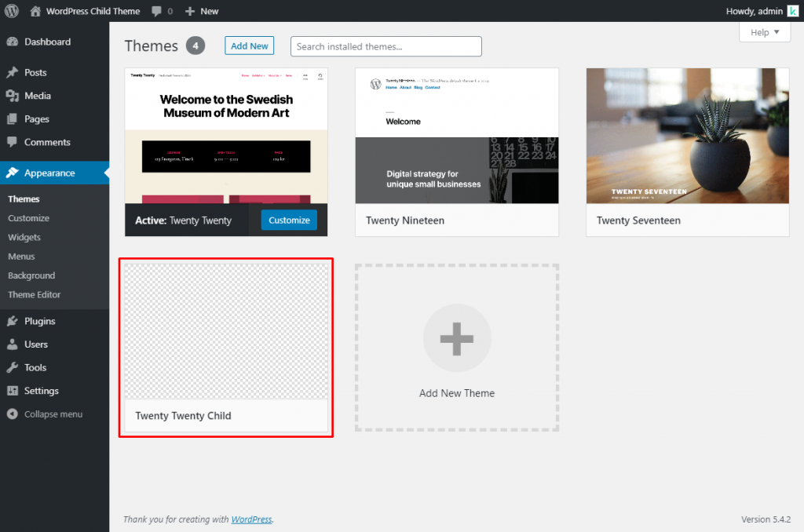The width and height of the screenshot is (804, 532).
Task: Open the comments bubble icon in admin bar
Action: 157,11
